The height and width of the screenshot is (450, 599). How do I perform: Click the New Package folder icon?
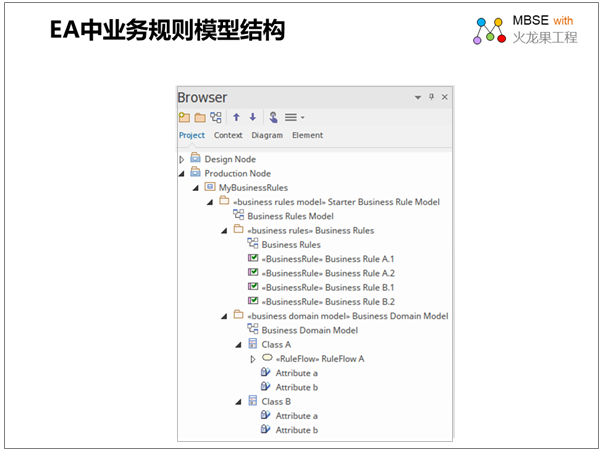click(200, 118)
